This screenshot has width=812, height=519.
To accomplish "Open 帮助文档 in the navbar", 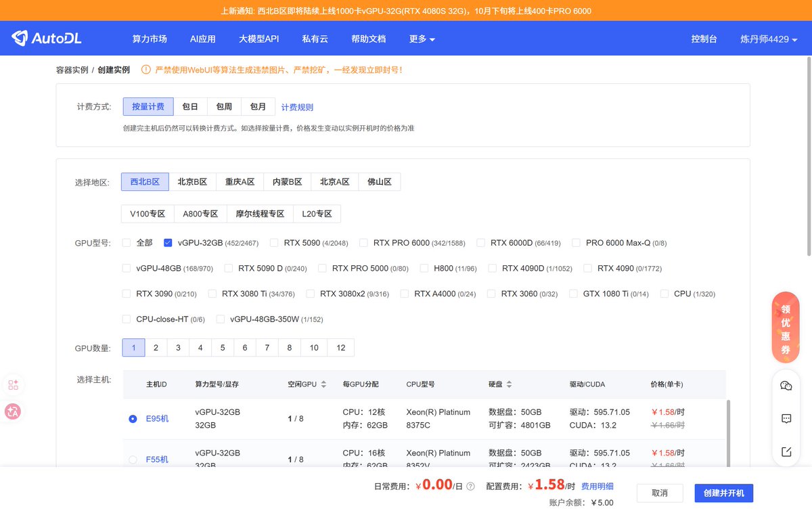I will [x=368, y=39].
